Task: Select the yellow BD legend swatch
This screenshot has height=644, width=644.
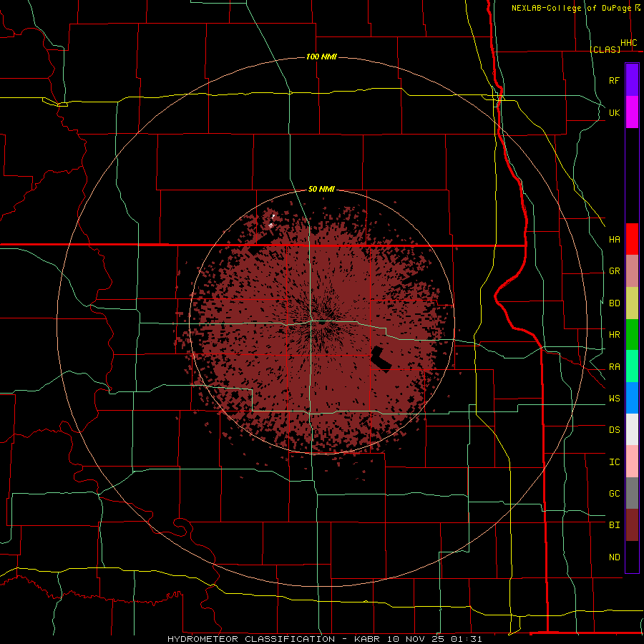Action: (632, 303)
